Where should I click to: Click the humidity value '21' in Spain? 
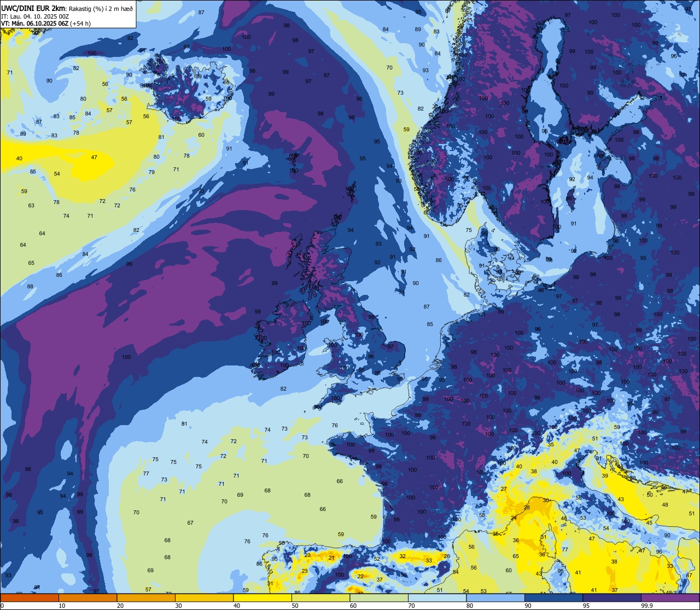pyautogui.click(x=331, y=557)
